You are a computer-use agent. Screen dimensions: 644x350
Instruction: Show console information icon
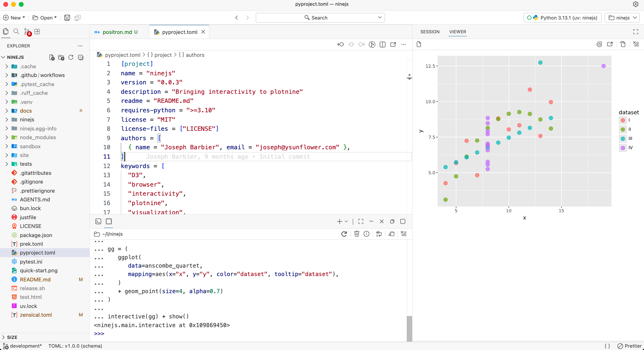366,234
